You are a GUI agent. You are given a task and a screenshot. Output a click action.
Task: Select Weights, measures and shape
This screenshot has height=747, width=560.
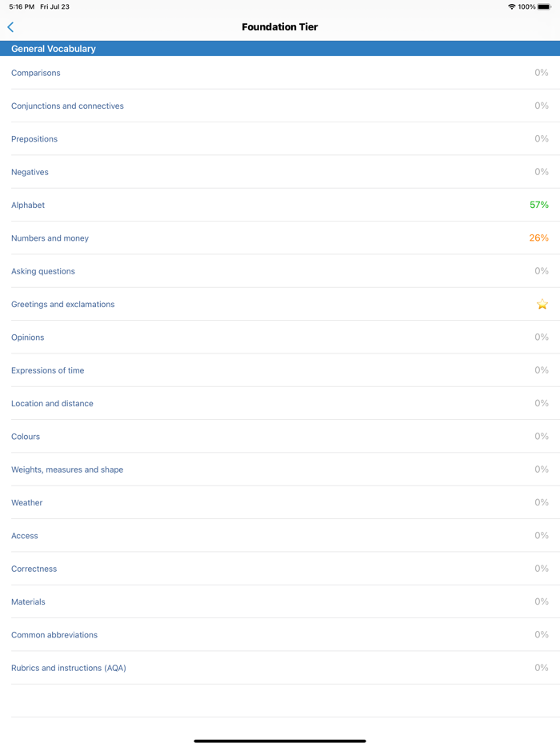click(x=67, y=469)
